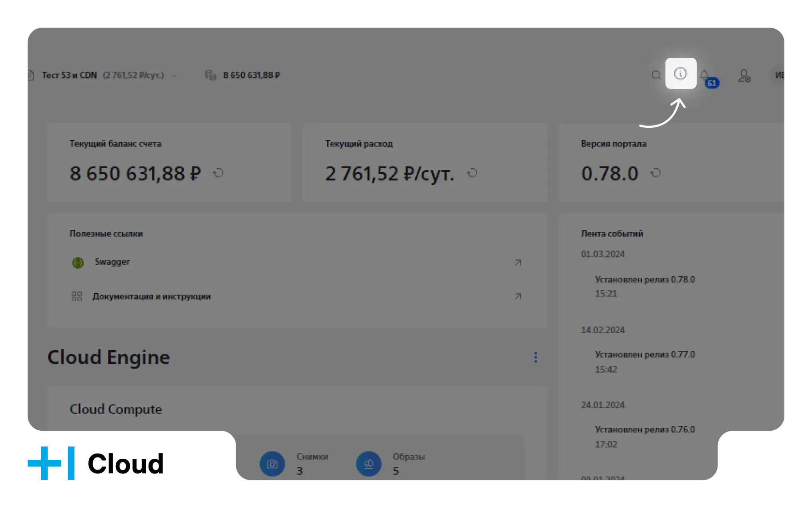Click the coins balance icon in header
Screen dimensions: 812x508
pyautogui.click(x=211, y=75)
